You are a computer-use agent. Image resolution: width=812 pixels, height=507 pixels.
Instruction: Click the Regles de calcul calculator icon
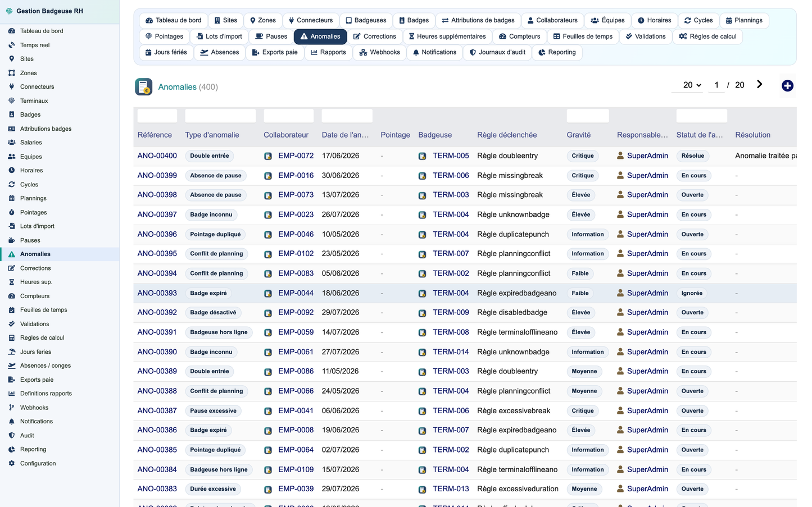tap(11, 338)
